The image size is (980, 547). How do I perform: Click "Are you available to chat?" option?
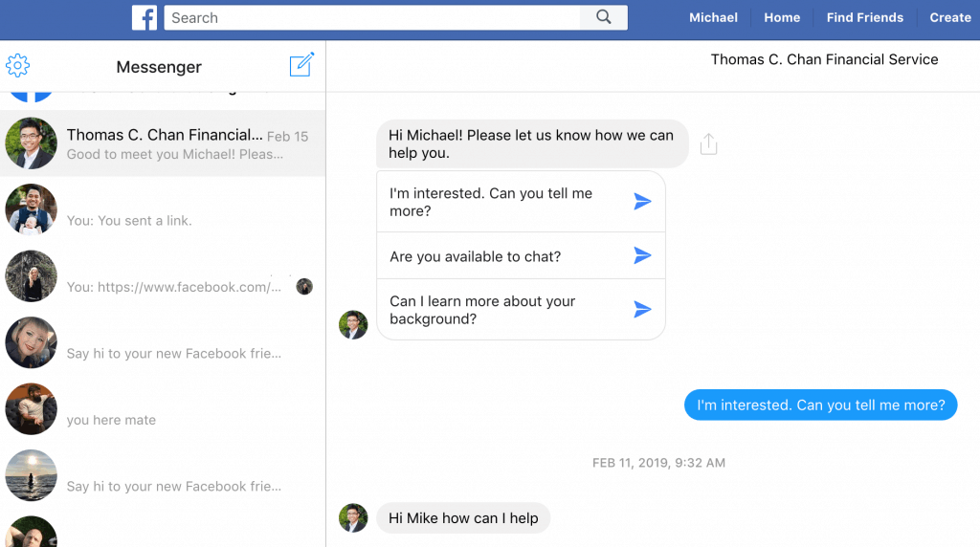[522, 256]
